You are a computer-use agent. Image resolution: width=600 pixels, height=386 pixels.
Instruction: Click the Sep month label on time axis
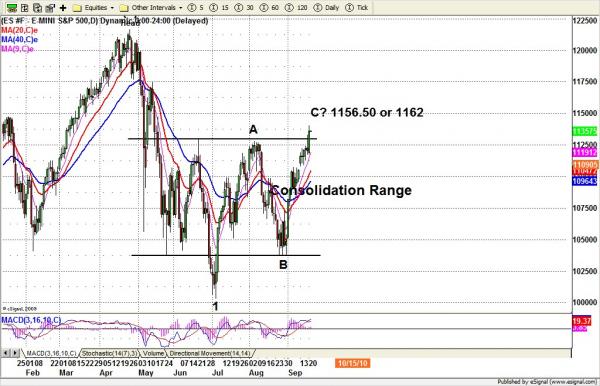[295, 373]
